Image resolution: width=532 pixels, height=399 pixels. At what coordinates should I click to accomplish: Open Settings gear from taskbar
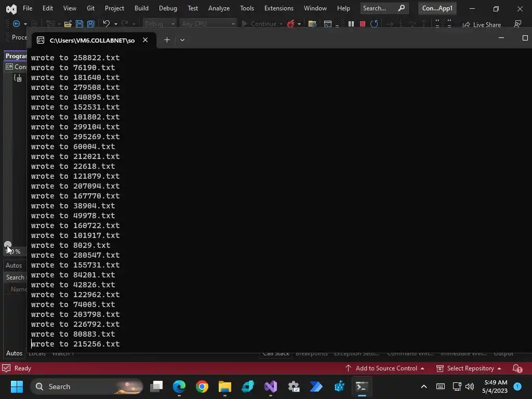click(x=294, y=387)
